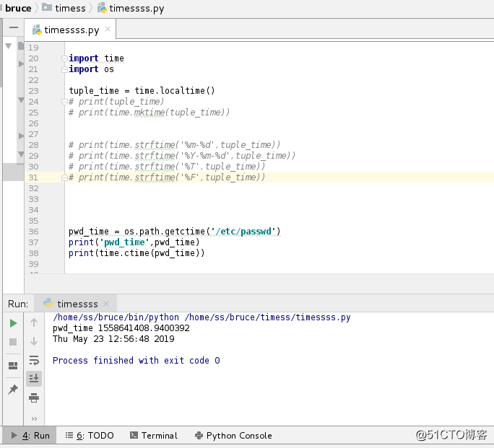Expand project tree arrow beside line 27

21,136
